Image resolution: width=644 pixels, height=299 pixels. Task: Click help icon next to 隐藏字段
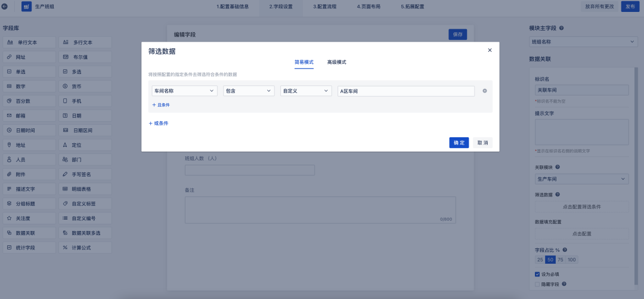click(x=564, y=284)
